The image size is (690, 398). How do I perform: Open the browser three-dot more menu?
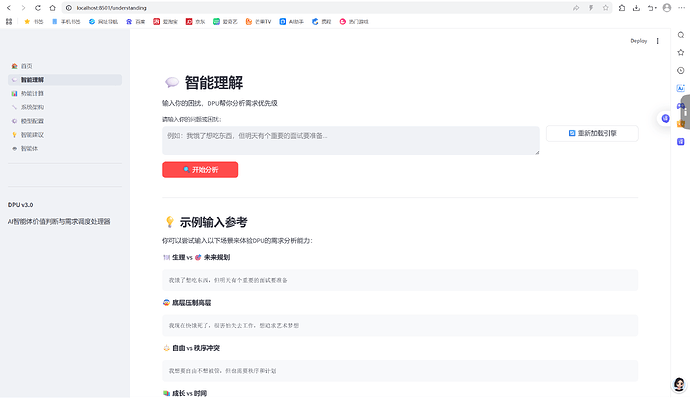pyautogui.click(x=682, y=8)
